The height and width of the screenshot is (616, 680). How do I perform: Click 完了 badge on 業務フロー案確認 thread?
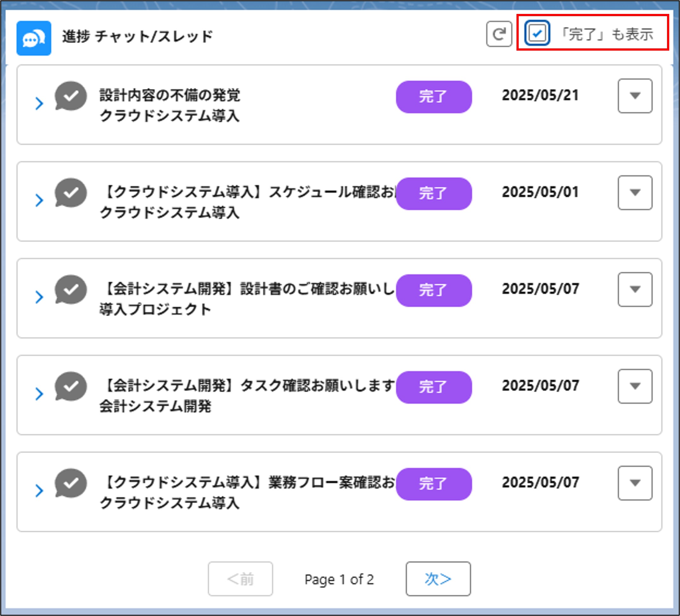(x=433, y=484)
